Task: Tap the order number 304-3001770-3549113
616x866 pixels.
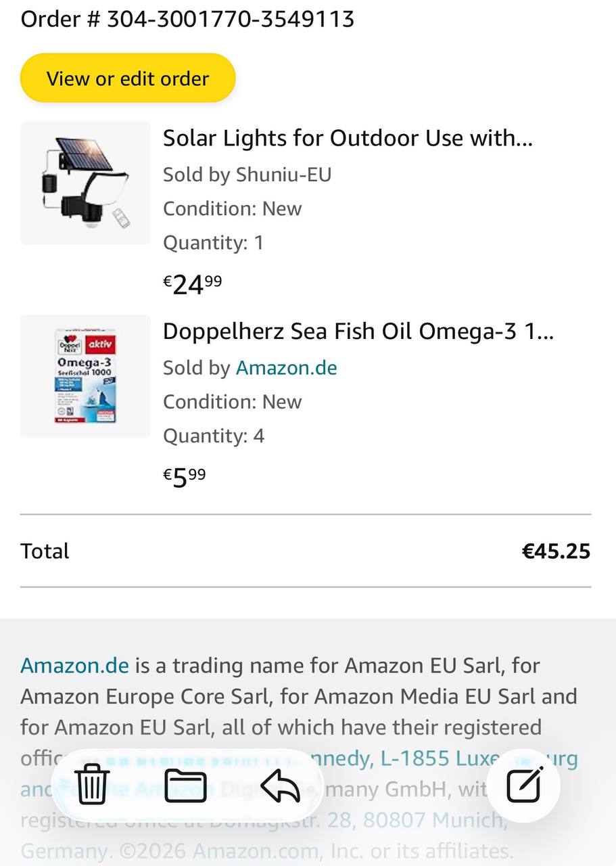Action: pyautogui.click(x=231, y=19)
